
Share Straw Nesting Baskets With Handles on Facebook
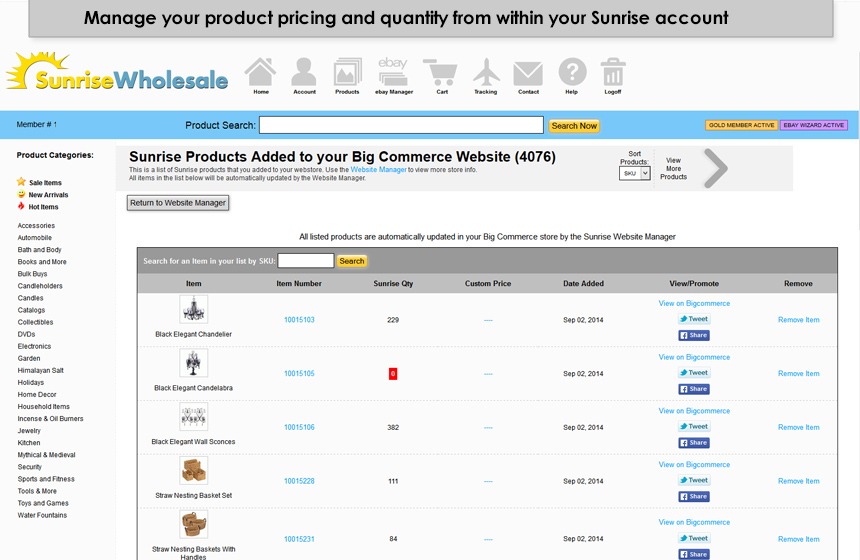tap(694, 555)
